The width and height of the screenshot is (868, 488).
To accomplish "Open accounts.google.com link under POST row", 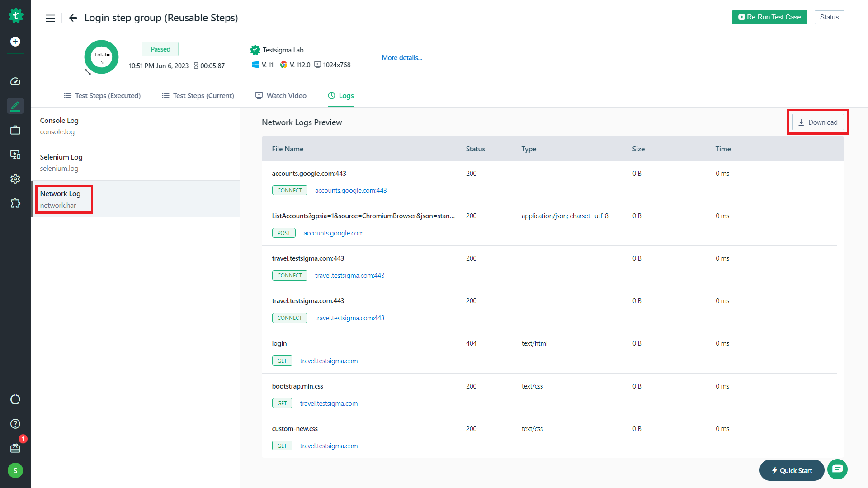I will [x=334, y=233].
